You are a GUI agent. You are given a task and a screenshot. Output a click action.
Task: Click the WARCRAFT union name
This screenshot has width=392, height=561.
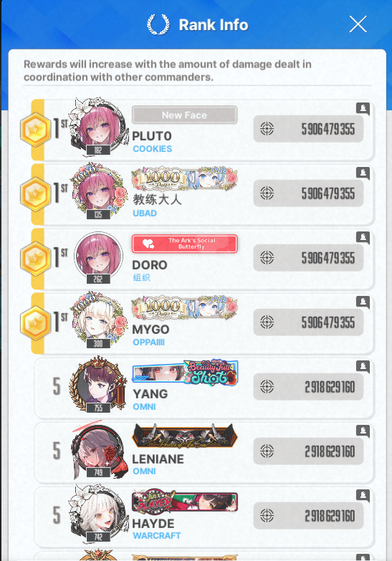[x=157, y=536]
